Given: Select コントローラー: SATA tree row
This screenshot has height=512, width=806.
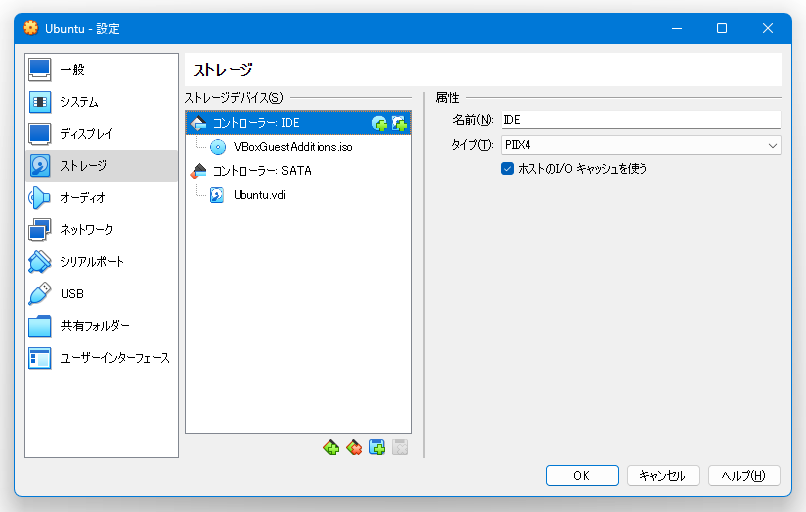Looking at the screenshot, I should [298, 171].
